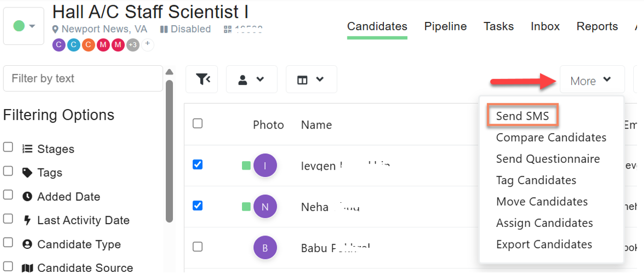
Task: Click the plus icon to add team member
Action: (148, 45)
